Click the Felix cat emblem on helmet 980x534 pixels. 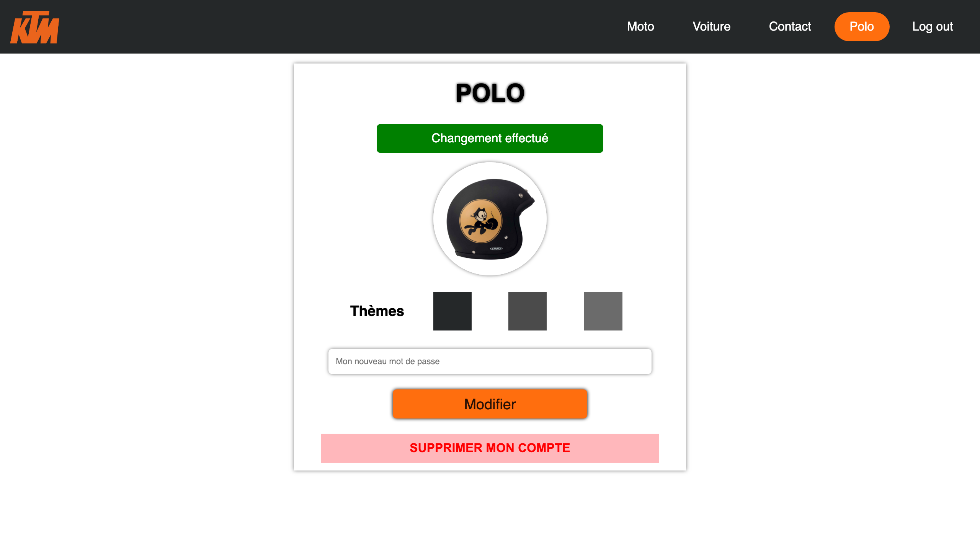point(481,221)
